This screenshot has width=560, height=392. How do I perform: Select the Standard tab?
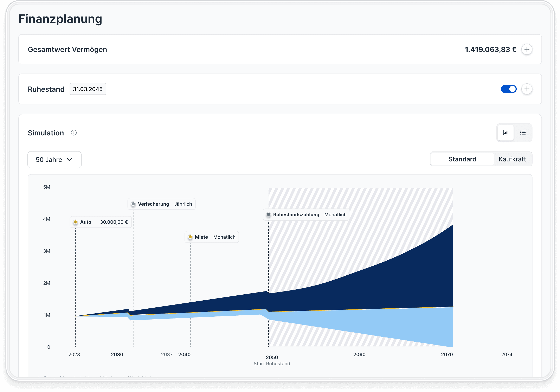[462, 159]
